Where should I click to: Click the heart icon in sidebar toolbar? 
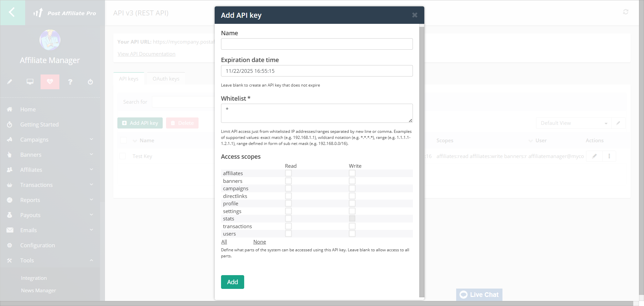tap(50, 82)
